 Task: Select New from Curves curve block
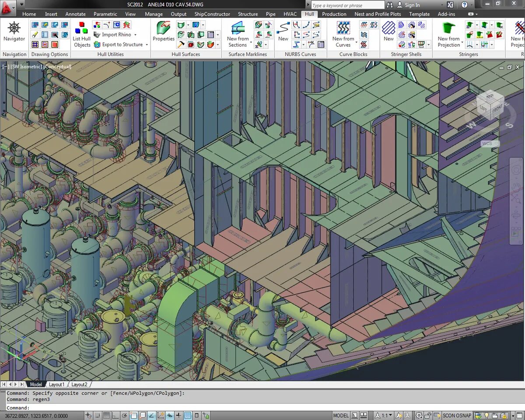[343, 34]
